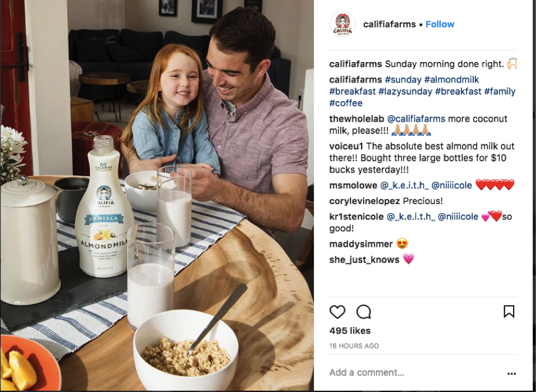Viewport: 536px width, 392px height.
Task: Open she_just_knows profile
Action: (x=364, y=260)
